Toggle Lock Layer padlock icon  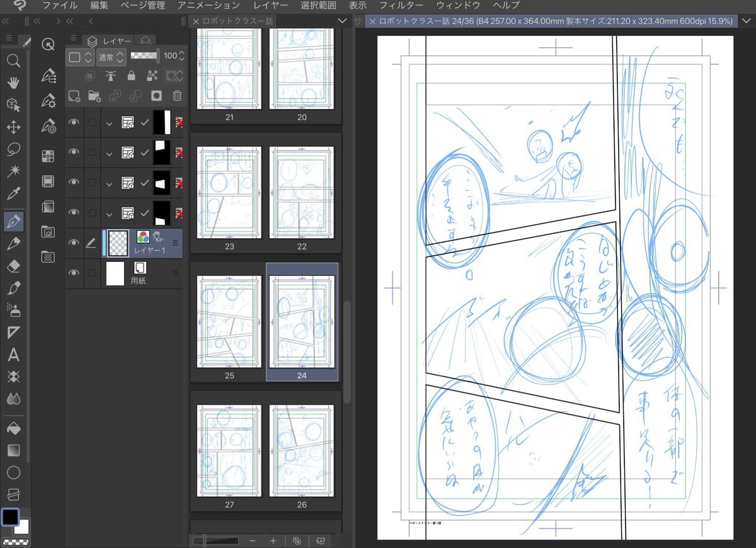(131, 76)
